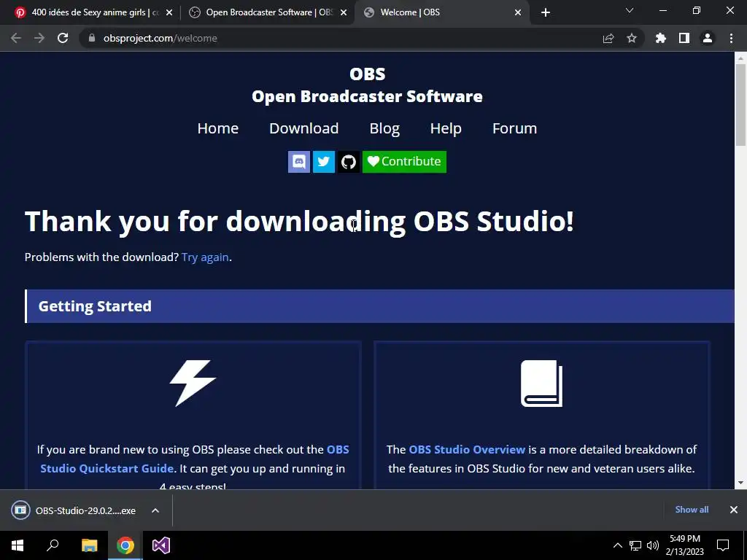Switch to the Pinterest anime girls tab
This screenshot has width=747, height=560.
coord(95,12)
